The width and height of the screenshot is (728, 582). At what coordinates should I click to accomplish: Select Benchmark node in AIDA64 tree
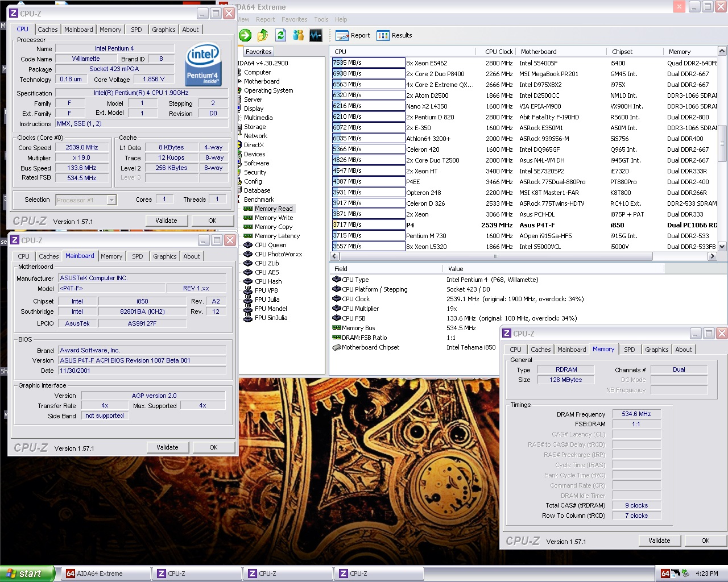click(x=259, y=199)
